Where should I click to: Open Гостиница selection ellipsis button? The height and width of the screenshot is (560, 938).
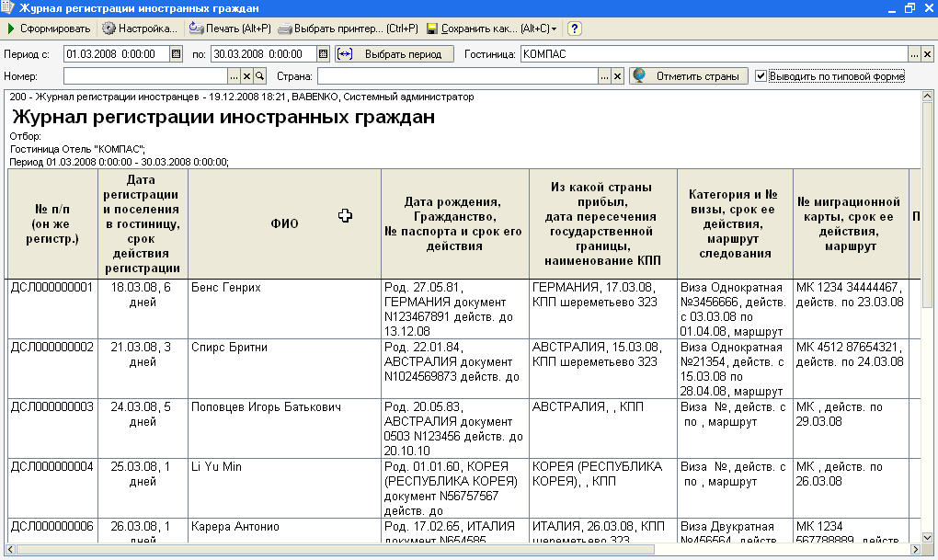[x=914, y=54]
